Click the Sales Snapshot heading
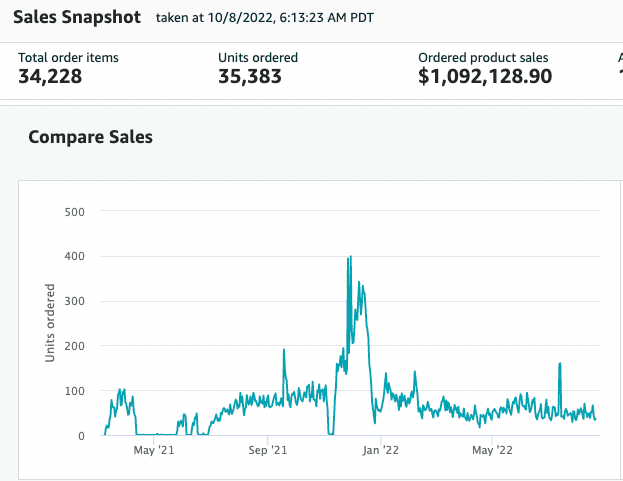The image size is (623, 481). (x=77, y=18)
